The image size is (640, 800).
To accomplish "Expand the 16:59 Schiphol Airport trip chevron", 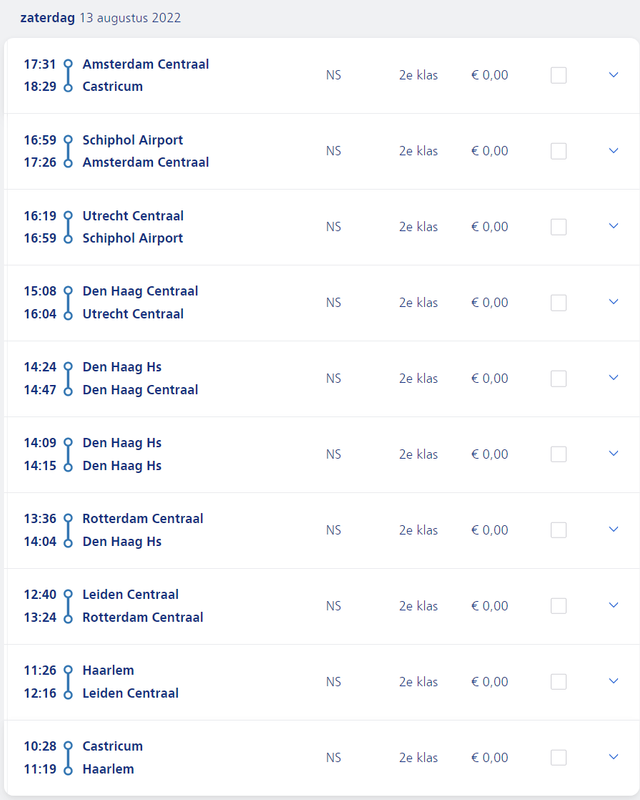I will (x=613, y=151).
